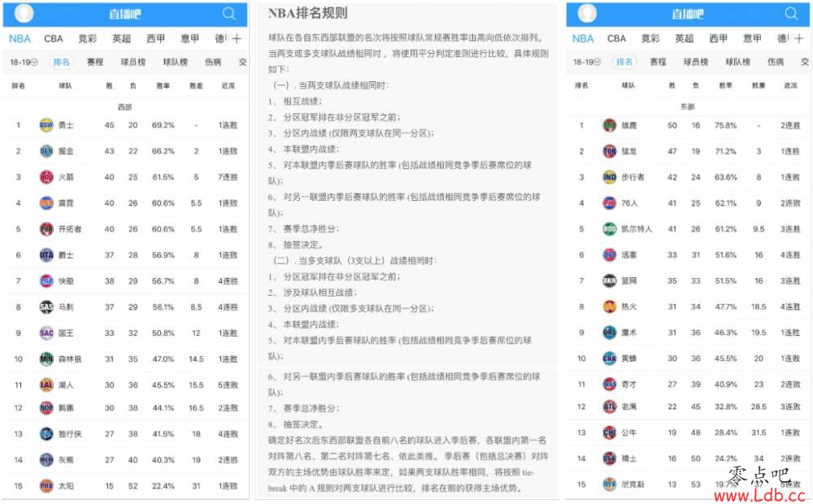
Task: Tap the 公牛 team logo
Action: [x=609, y=432]
